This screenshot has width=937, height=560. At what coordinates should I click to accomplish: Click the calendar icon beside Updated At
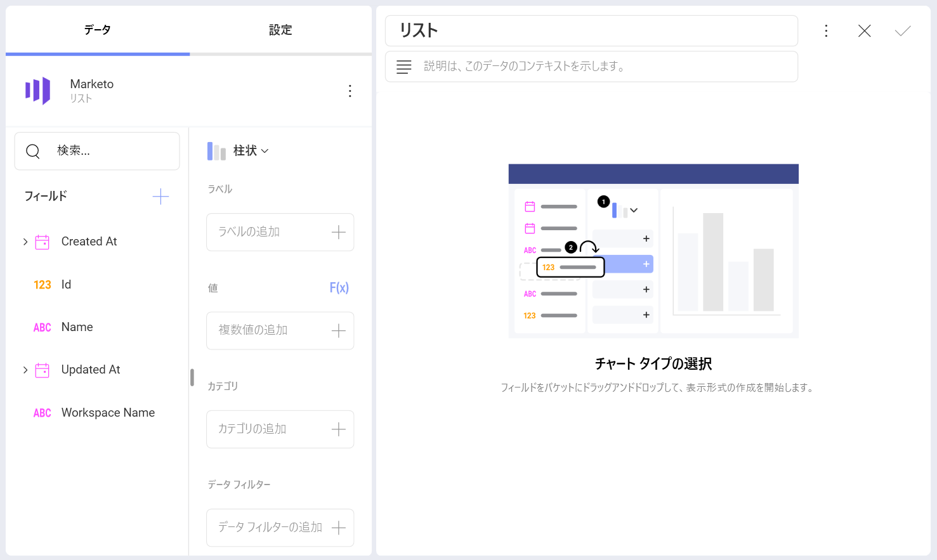tap(43, 370)
